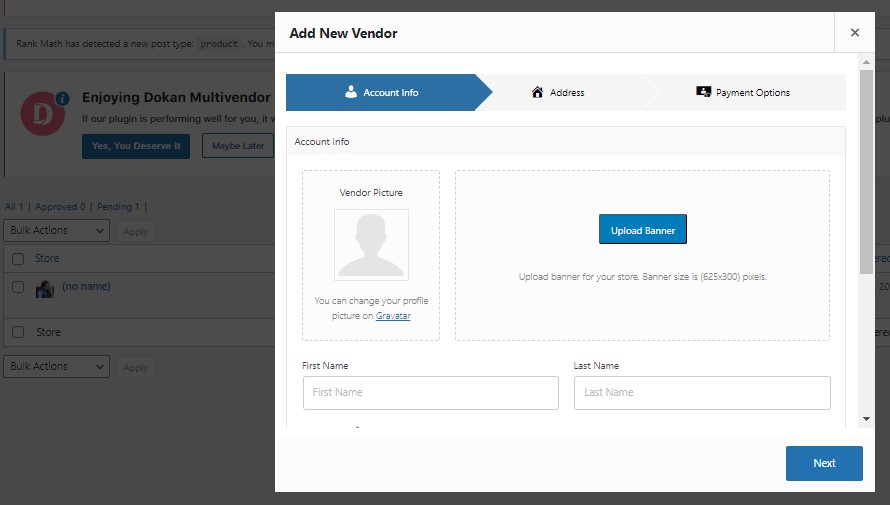The image size is (890, 505).
Task: Click the banner size hint text
Action: (x=643, y=277)
